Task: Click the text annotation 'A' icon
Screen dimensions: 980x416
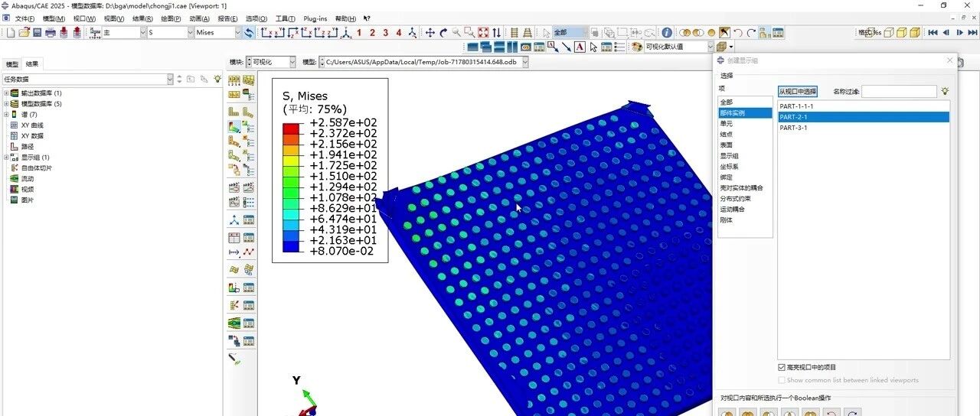Action: (x=580, y=47)
